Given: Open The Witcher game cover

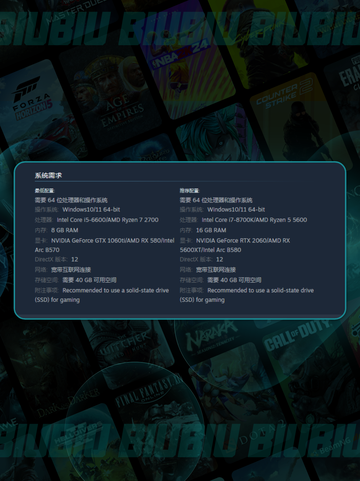Looking at the screenshot, I should [x=128, y=350].
